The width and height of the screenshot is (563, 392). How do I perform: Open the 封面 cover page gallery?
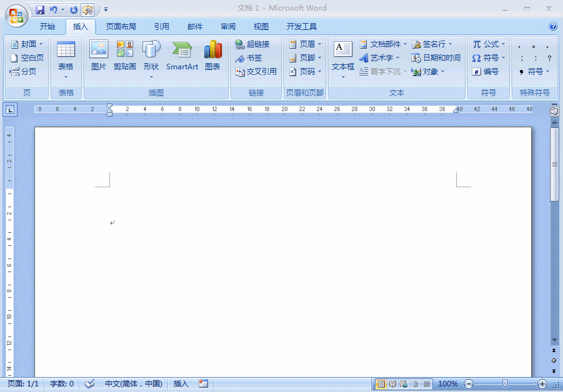pyautogui.click(x=27, y=44)
